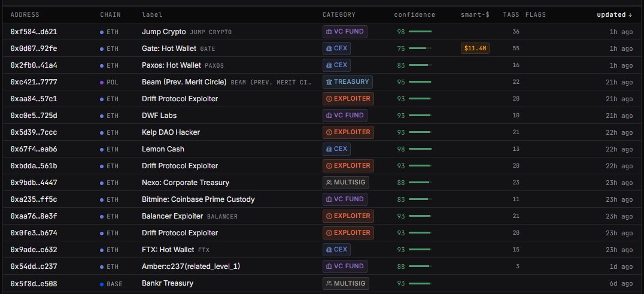Click MULTISIG badge for Nexo: Corporate Treasury

345,182
